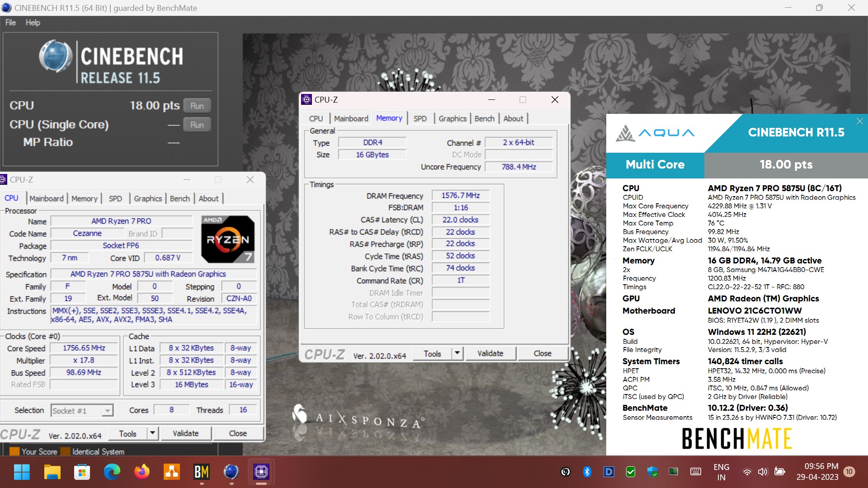868x488 pixels.
Task: Click the orange network diagram app taskbar icon
Action: tap(171, 472)
